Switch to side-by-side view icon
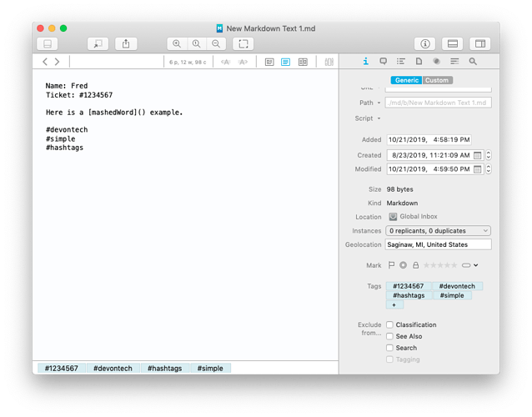The height and width of the screenshot is (417, 532). [x=303, y=62]
